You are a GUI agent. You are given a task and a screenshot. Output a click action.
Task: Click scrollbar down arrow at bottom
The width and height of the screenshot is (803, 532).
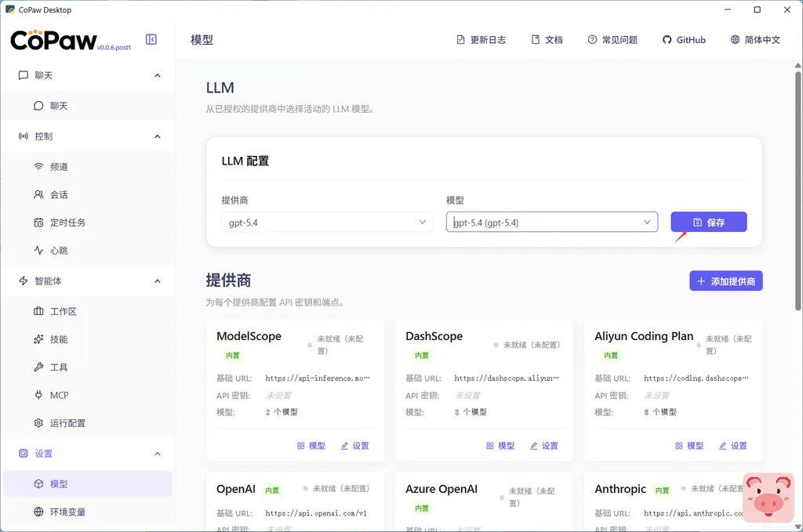point(798,527)
